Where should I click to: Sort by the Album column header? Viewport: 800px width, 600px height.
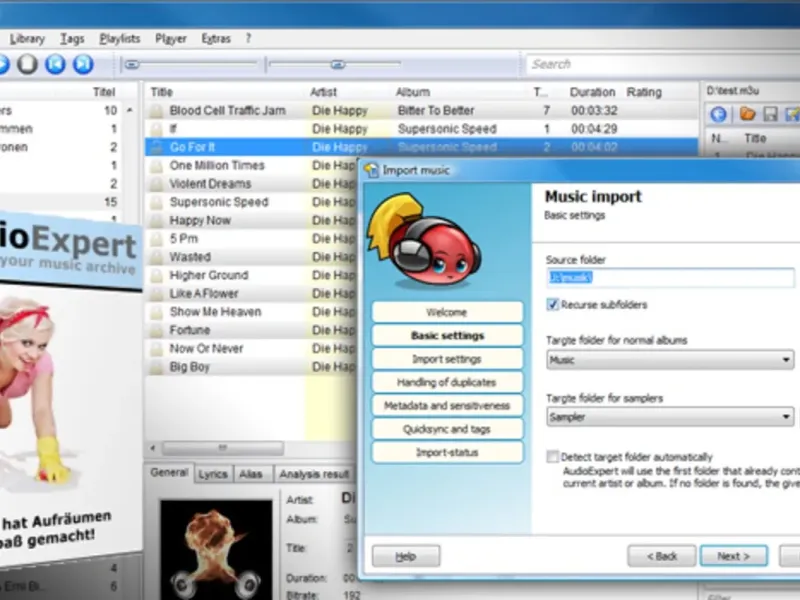coord(413,92)
